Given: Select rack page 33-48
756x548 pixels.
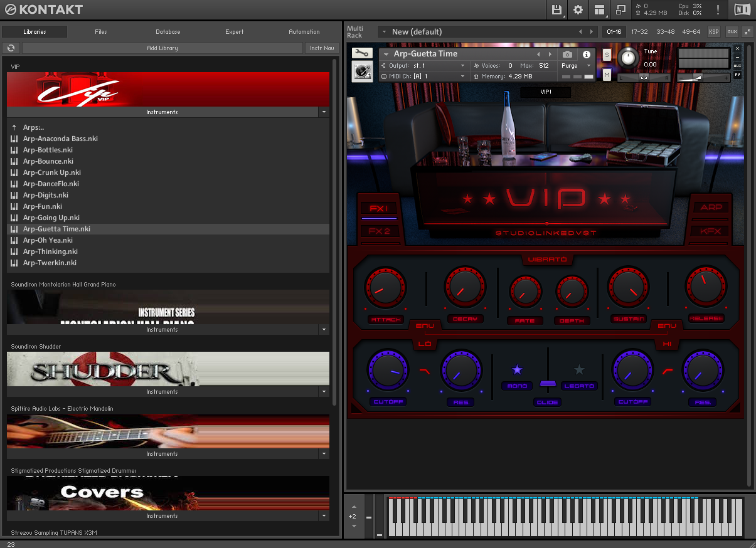Looking at the screenshot, I should tap(666, 32).
